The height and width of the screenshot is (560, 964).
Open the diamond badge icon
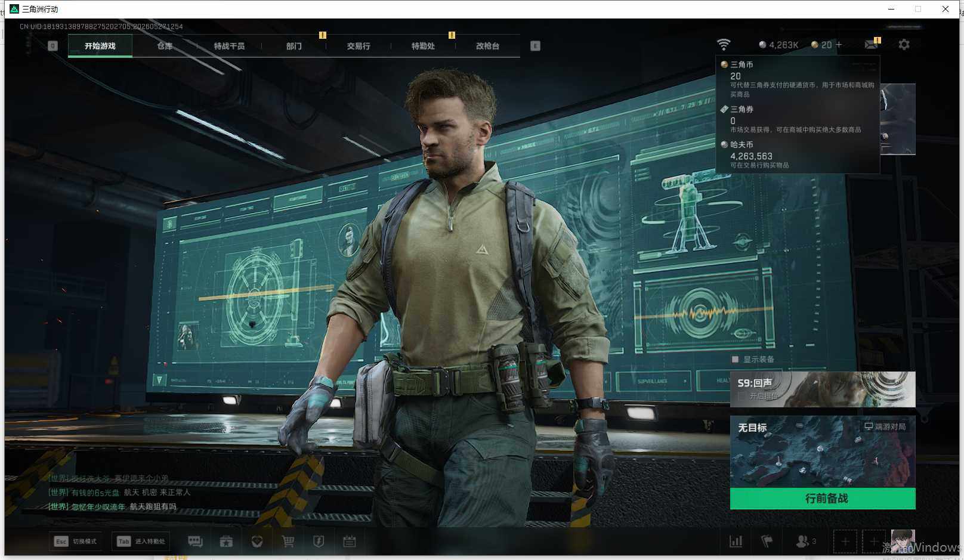tap(257, 542)
